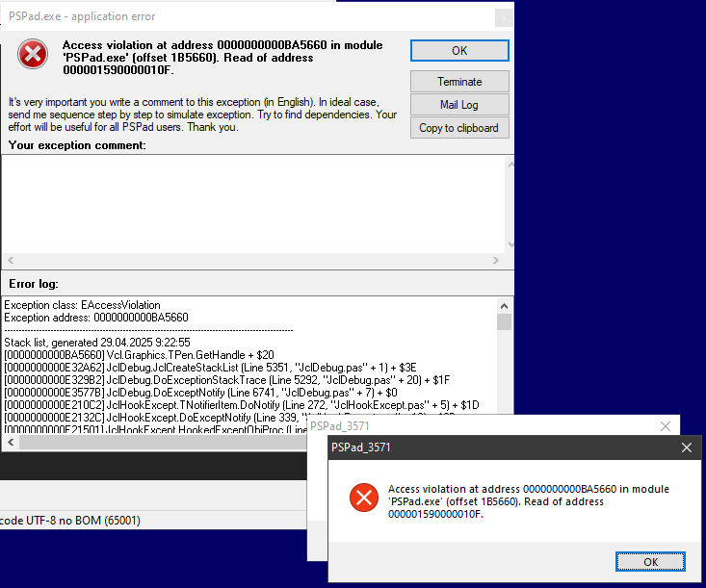Click the error log vertical scrollbar thumb
Viewport: 706px width, 588px height.
tap(505, 322)
